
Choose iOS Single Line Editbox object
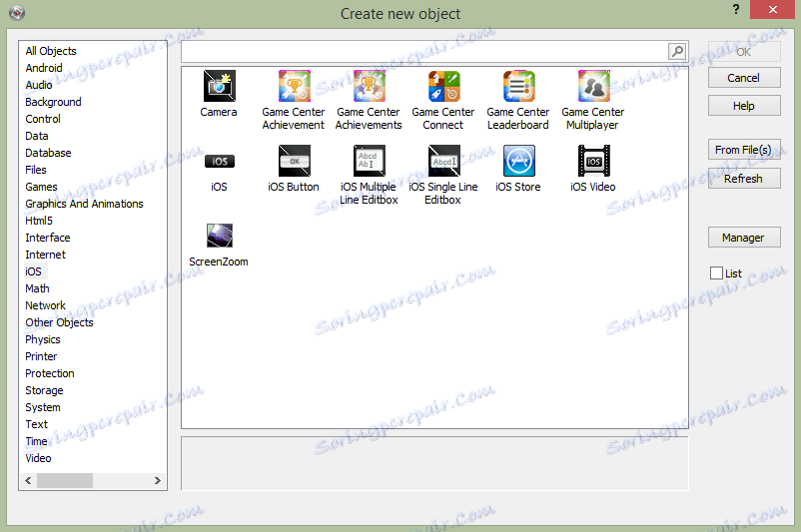443,161
